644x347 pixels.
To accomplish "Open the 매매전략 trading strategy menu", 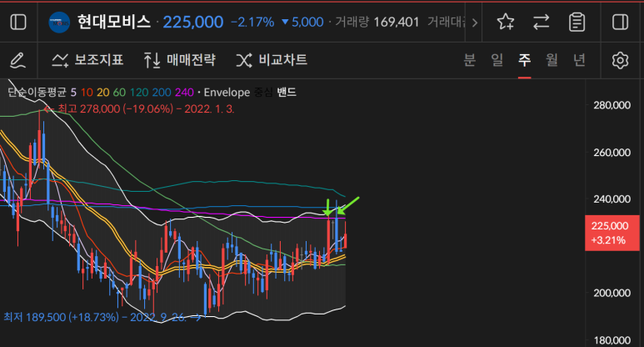I will [x=179, y=60].
